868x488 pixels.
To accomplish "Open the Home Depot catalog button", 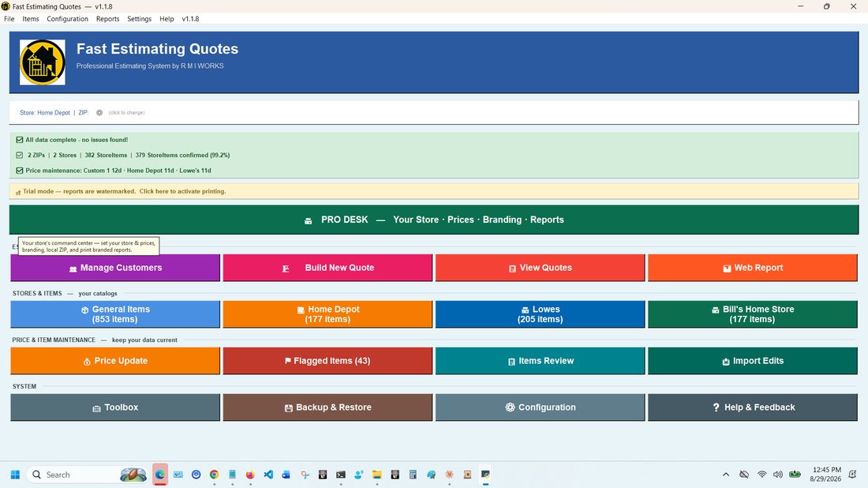I will pyautogui.click(x=327, y=314).
